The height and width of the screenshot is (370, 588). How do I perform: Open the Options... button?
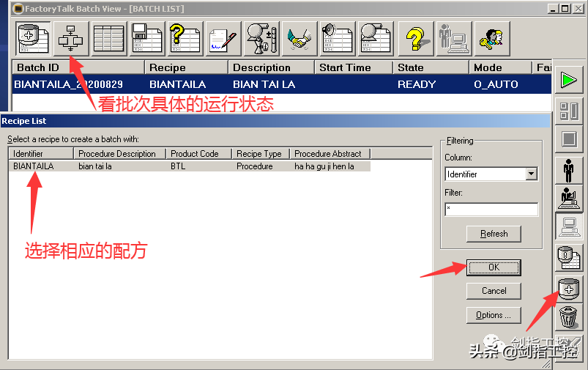tap(494, 315)
